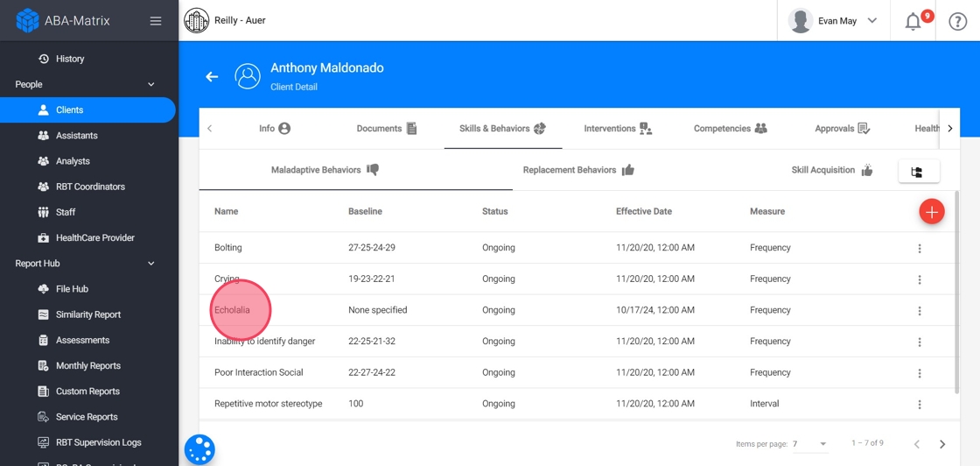Open row options for Inability to identify danger
The image size is (980, 466).
click(x=920, y=342)
